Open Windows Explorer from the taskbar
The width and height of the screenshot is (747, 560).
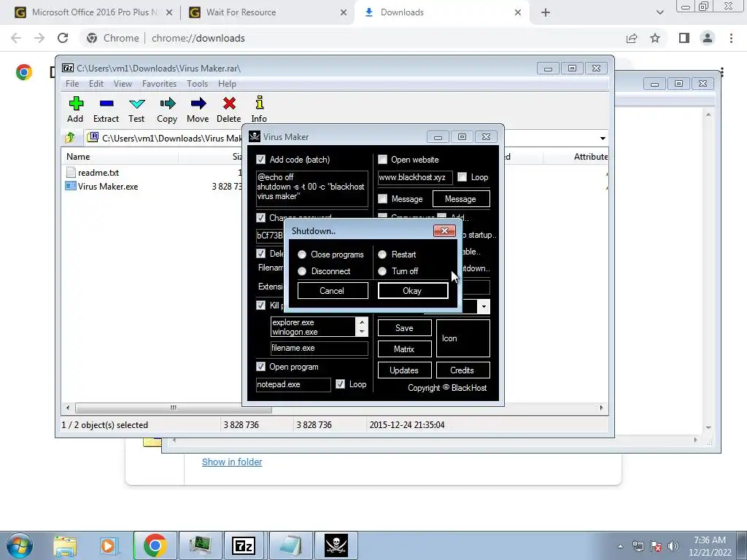[65, 546]
